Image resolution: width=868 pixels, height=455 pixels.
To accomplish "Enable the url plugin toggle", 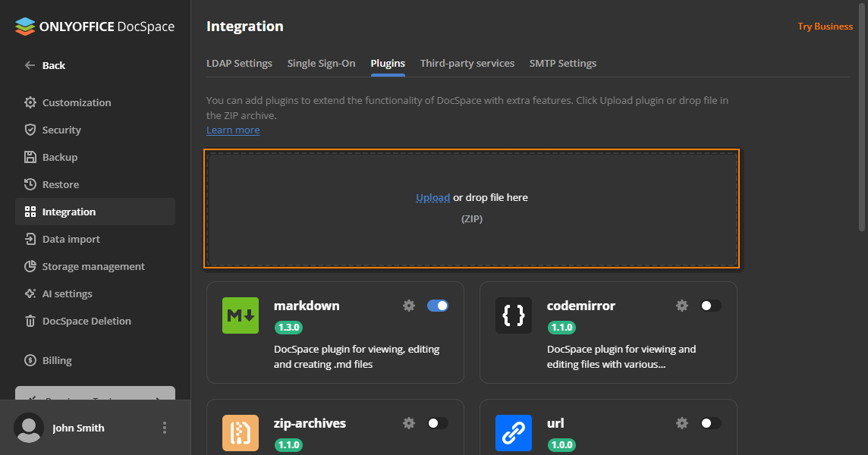I will (x=710, y=423).
